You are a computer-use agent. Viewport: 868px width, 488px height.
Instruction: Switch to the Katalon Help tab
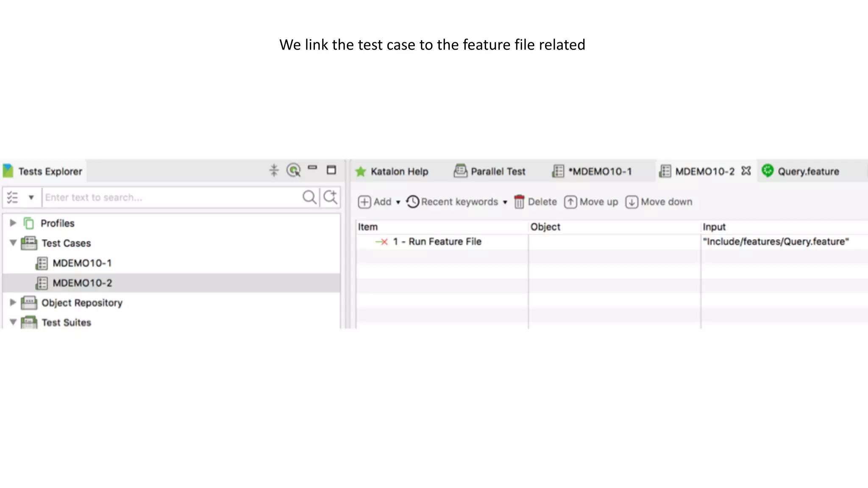[399, 172]
